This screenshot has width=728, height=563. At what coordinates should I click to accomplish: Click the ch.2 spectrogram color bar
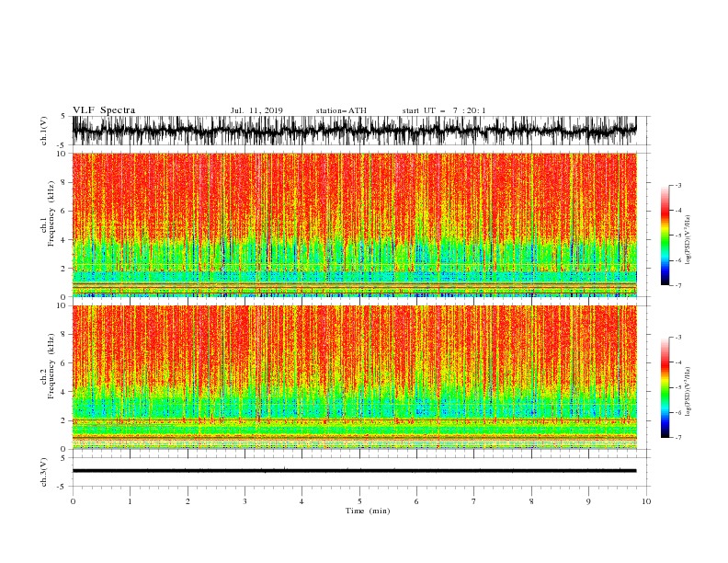(665, 387)
